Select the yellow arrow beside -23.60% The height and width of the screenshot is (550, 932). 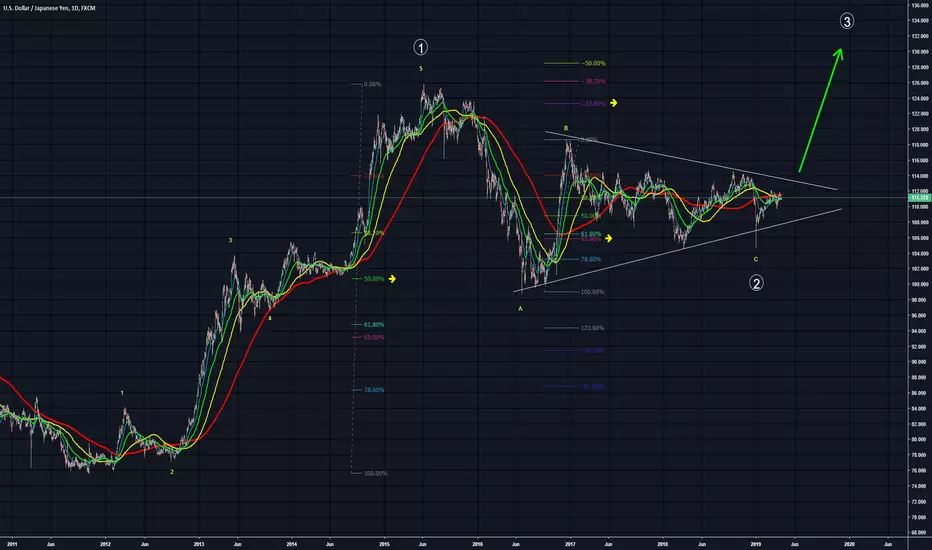click(x=613, y=103)
